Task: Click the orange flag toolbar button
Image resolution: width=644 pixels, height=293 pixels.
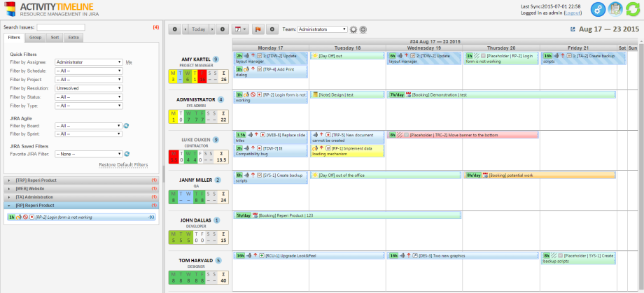Action: click(x=257, y=29)
